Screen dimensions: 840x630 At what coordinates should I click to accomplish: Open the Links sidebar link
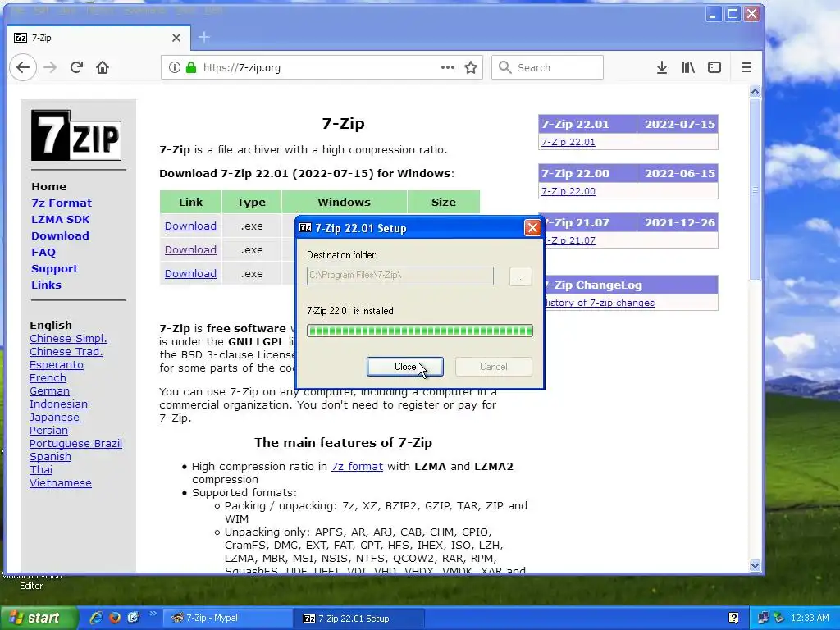click(46, 285)
